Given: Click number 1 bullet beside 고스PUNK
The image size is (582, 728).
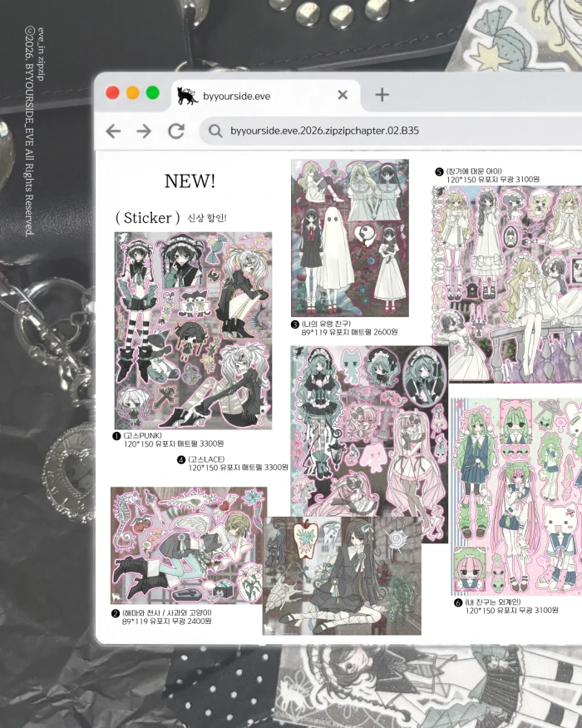Looking at the screenshot, I should click(117, 436).
